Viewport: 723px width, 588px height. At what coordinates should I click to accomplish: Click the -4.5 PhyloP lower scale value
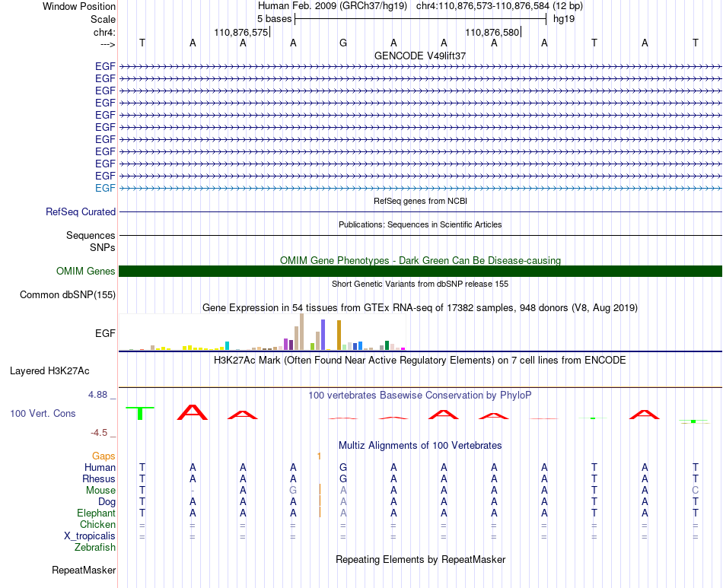[x=99, y=433]
